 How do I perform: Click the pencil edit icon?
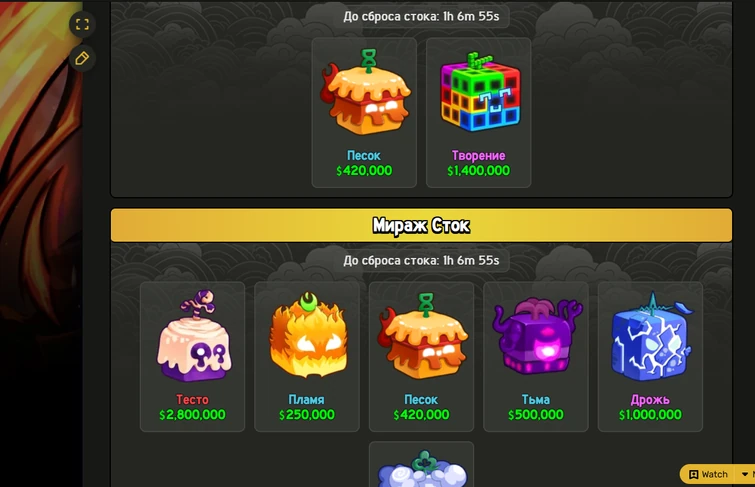coord(82,59)
